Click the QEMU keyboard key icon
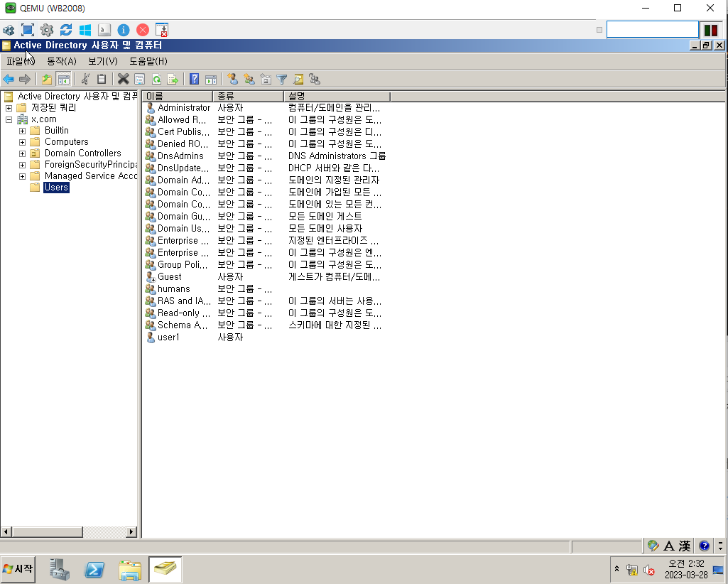This screenshot has width=728, height=584. click(x=104, y=31)
